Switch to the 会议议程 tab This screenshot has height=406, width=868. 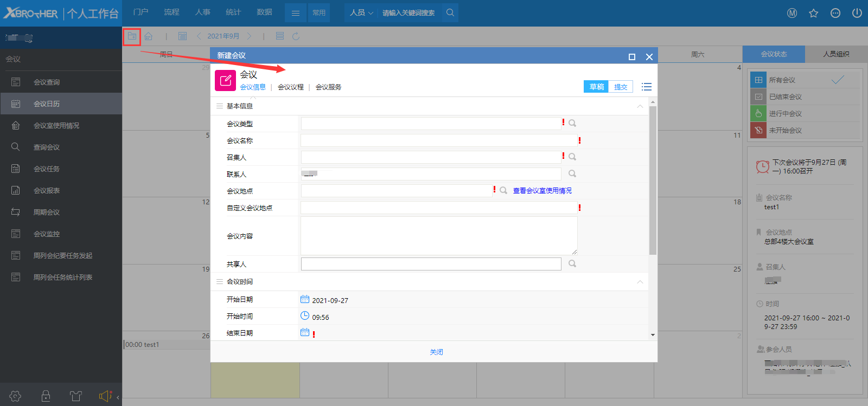click(291, 87)
